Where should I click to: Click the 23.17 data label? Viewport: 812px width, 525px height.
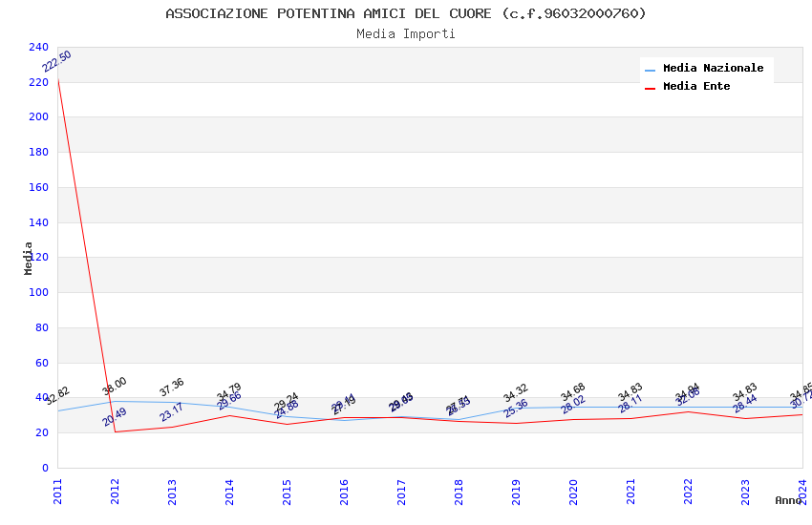point(171,412)
